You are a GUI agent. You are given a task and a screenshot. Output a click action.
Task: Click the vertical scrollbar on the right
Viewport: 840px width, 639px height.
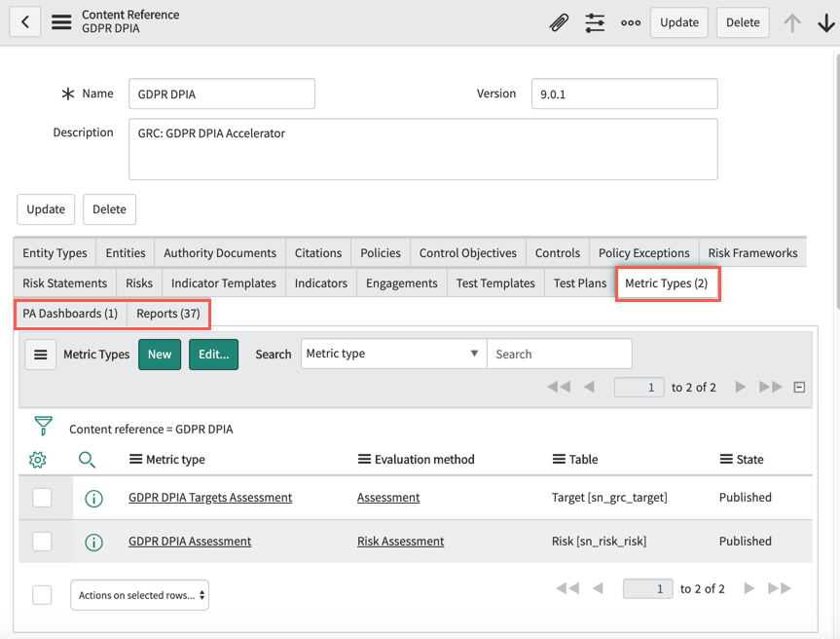click(x=837, y=181)
